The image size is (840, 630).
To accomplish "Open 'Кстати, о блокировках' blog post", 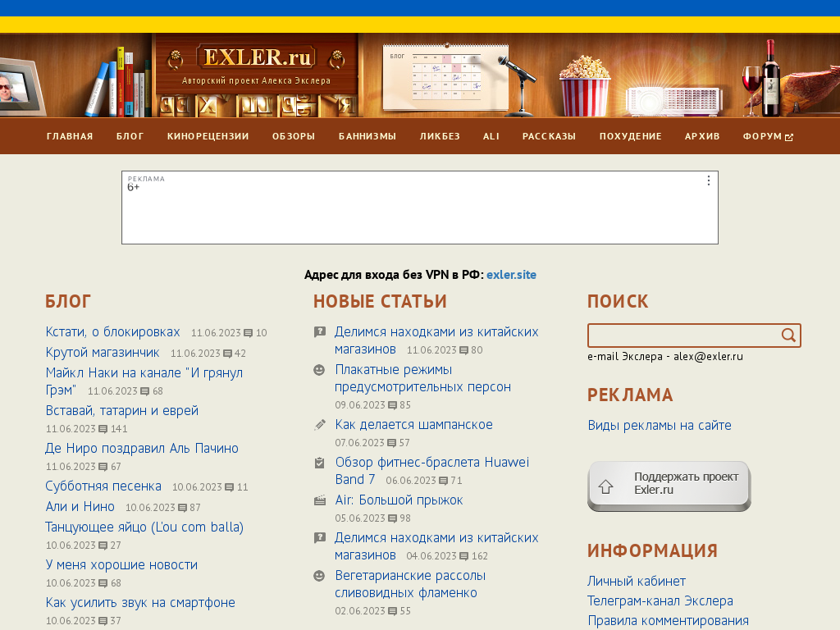I will point(112,332).
